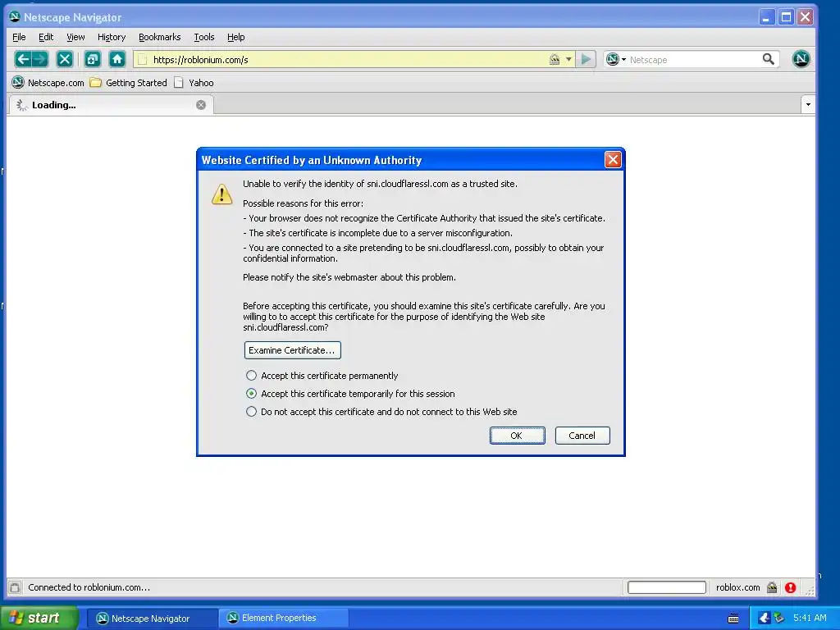
Task: Open the tab list dropdown
Action: tap(808, 104)
